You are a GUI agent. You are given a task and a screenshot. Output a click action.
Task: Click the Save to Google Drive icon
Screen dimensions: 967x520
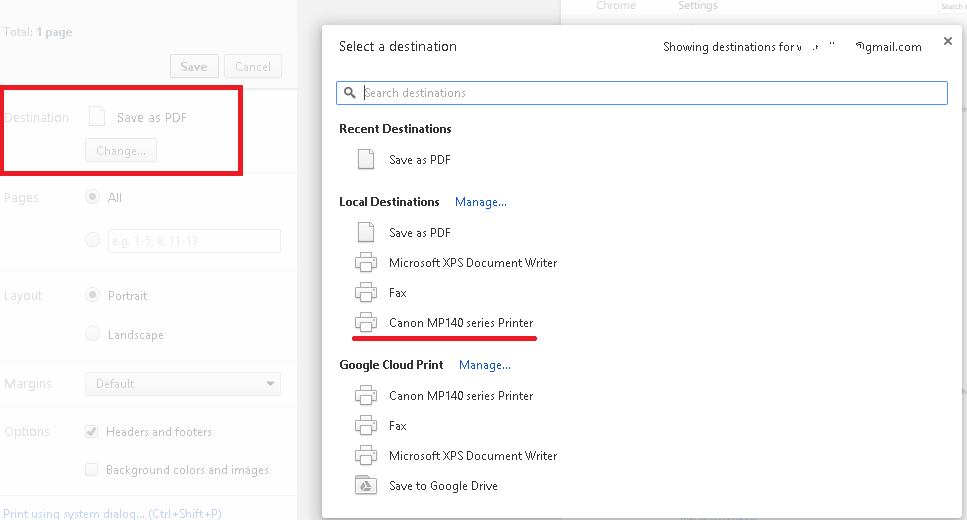coord(366,486)
